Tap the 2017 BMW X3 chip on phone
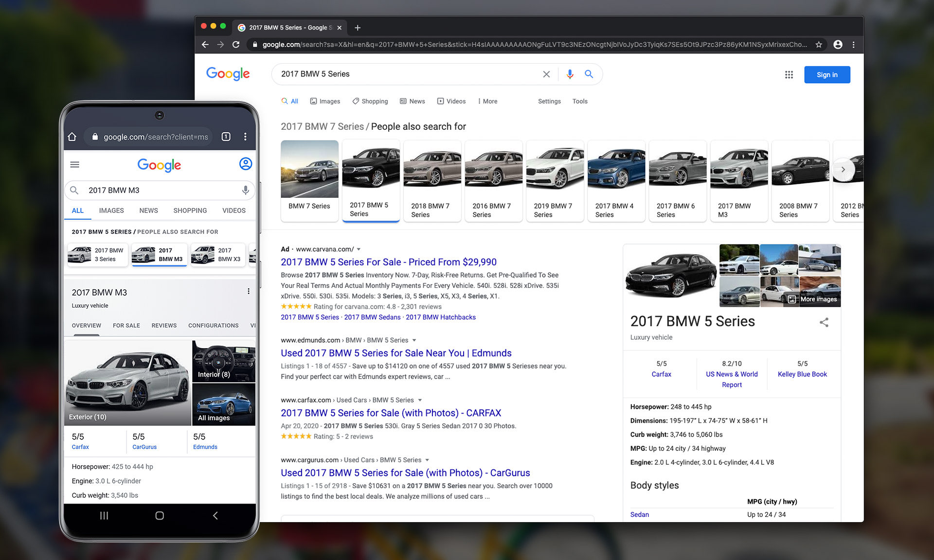The height and width of the screenshot is (560, 934). coord(217,255)
